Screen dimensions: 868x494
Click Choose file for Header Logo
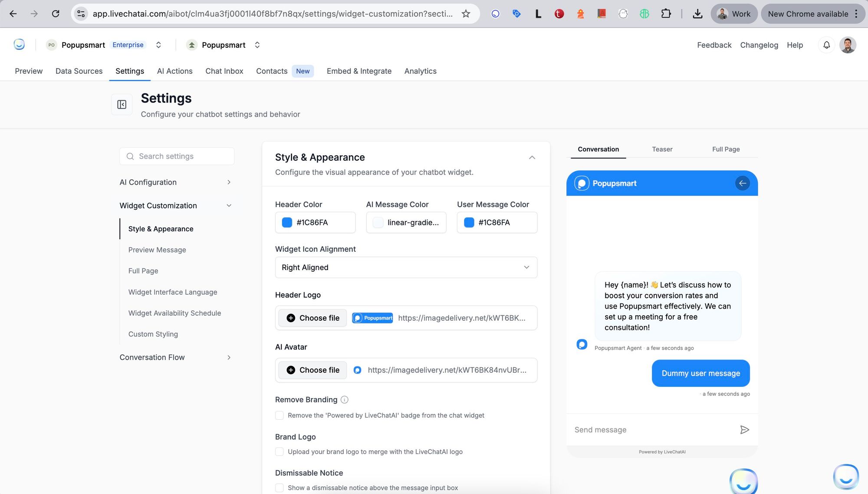click(312, 318)
